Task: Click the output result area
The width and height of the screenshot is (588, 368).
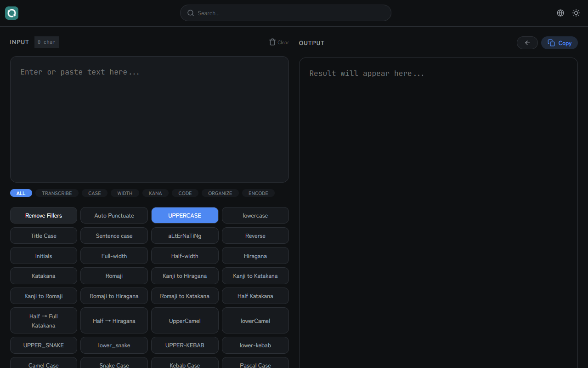Action: pos(438,213)
